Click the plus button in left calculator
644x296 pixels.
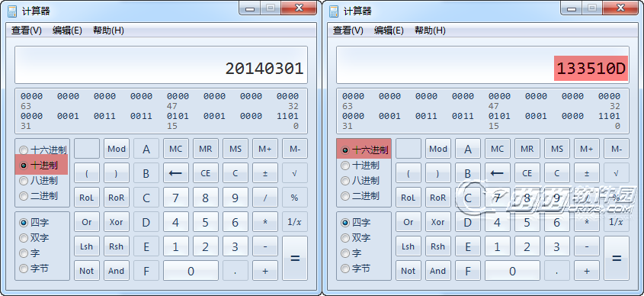[265, 271]
